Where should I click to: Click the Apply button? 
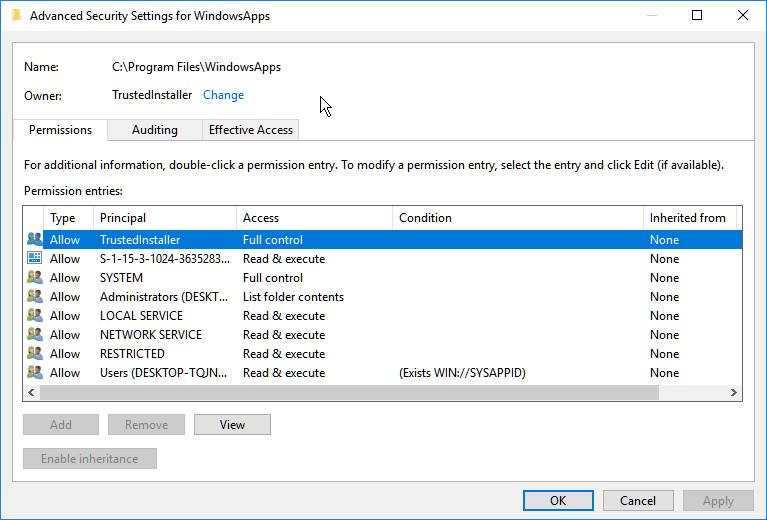point(718,500)
